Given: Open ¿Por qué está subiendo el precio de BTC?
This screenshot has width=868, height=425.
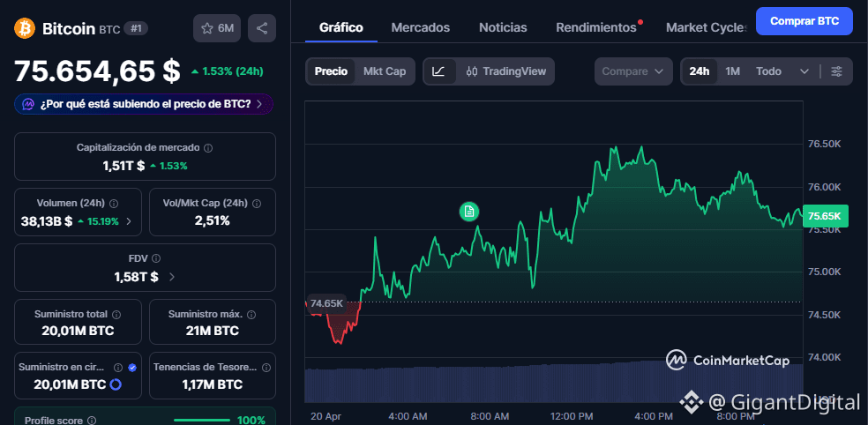Looking at the screenshot, I should pyautogui.click(x=144, y=103).
